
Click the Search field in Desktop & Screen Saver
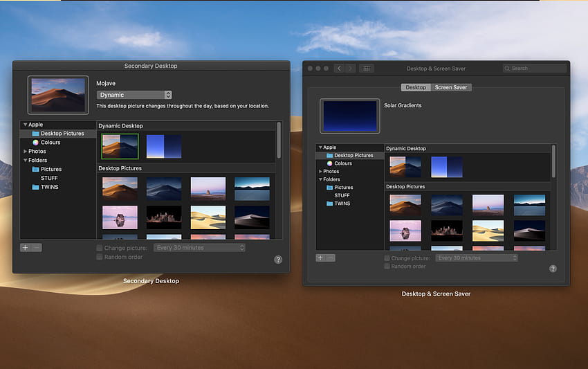(x=535, y=69)
